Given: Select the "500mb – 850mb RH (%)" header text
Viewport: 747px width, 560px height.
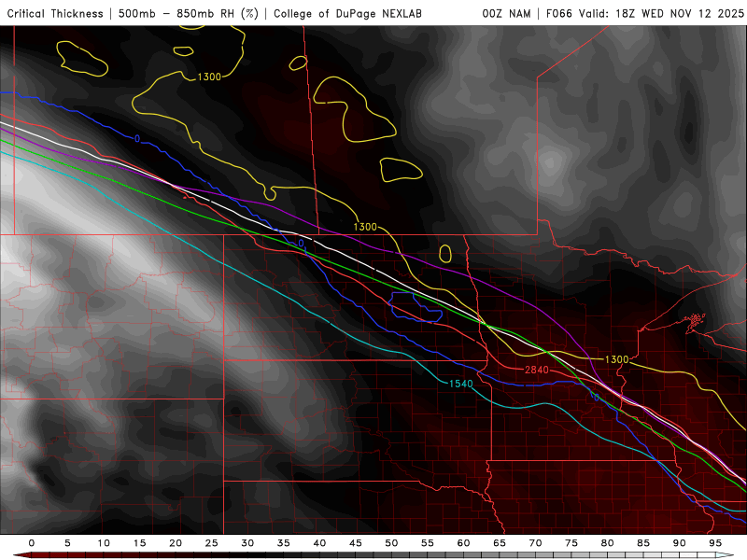Looking at the screenshot, I should coord(189,13).
